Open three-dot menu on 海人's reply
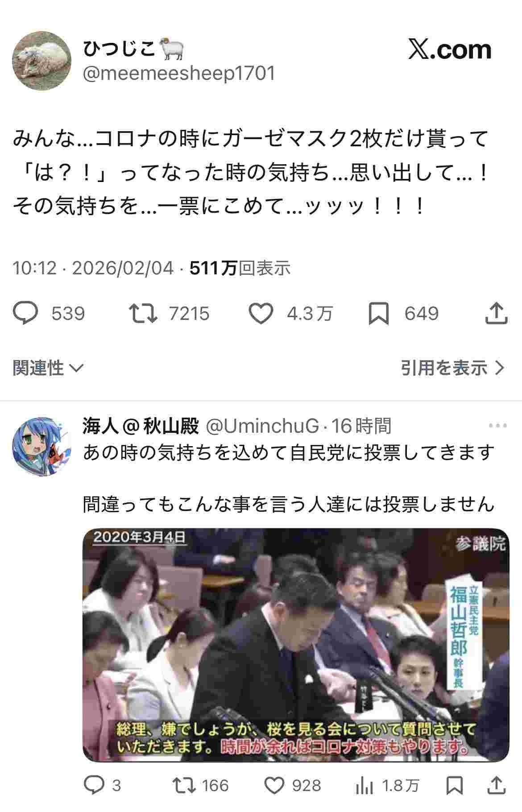The image size is (522, 812). 498,426
